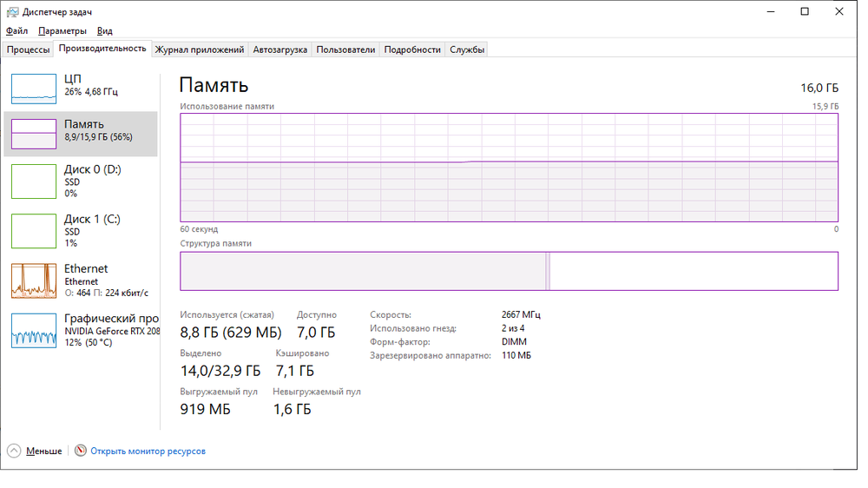The height and width of the screenshot is (488, 868).
Task: Click the Структура памяти composition bar
Action: (509, 271)
